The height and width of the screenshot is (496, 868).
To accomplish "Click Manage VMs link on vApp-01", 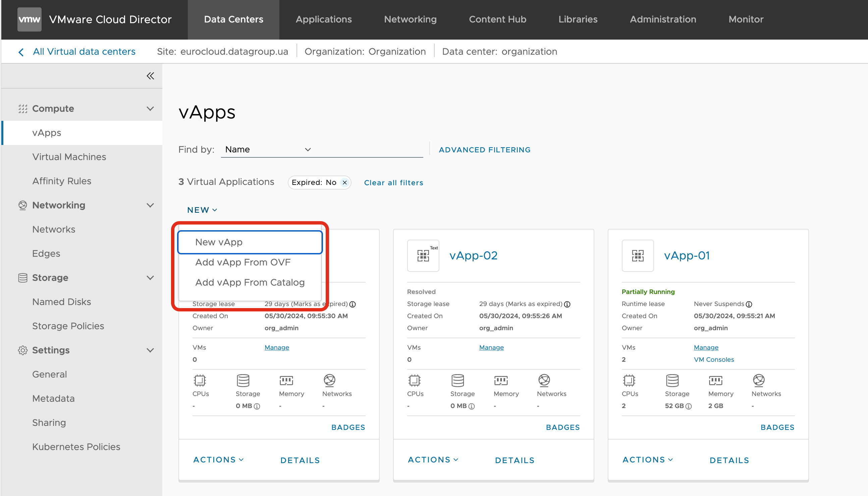I will pos(705,347).
